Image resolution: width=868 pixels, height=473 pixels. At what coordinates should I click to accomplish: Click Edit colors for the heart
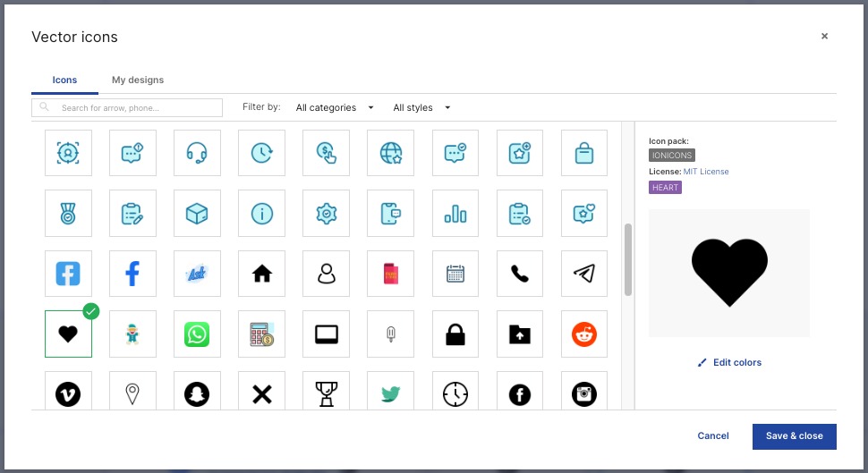pos(729,362)
